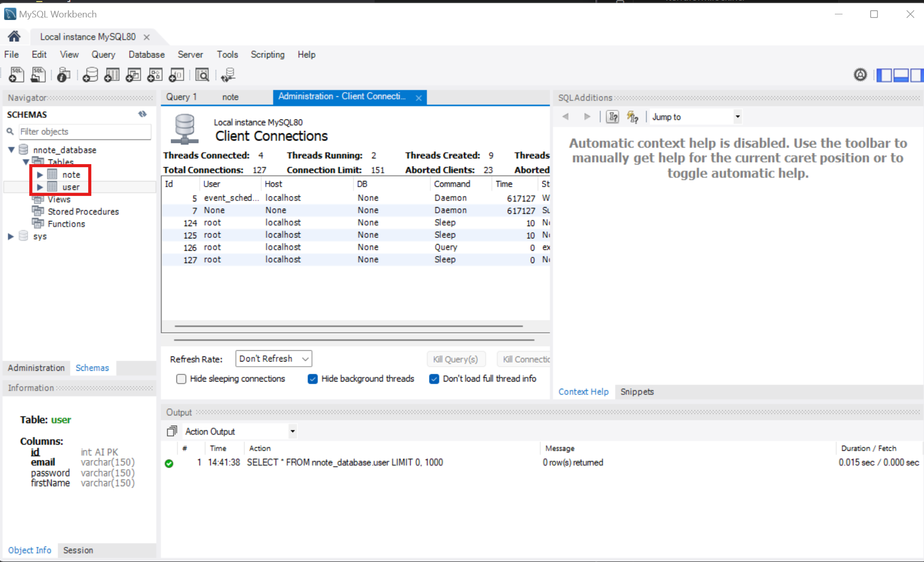Toggle the right sidebar panel view
The image size is (924, 562).
(x=917, y=75)
